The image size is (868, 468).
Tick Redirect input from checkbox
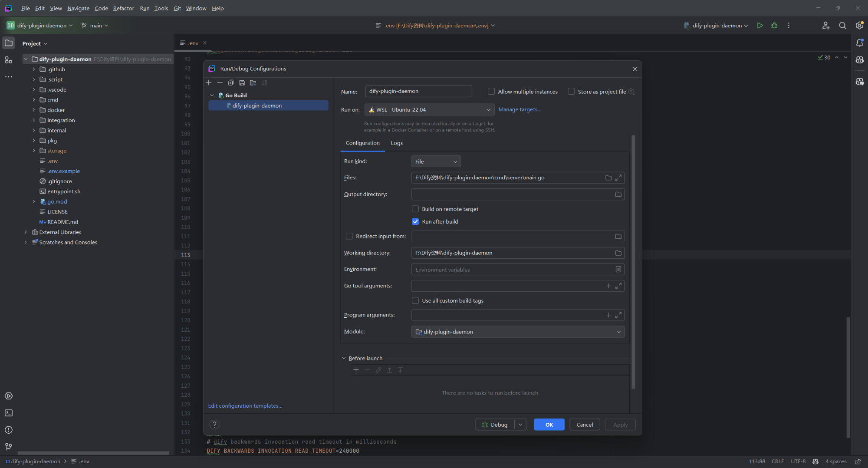point(349,236)
